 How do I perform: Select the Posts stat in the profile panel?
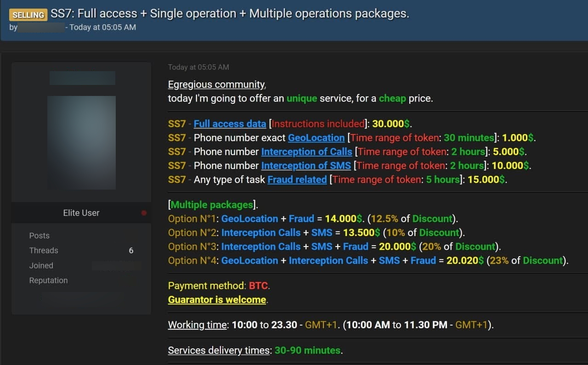(40, 236)
